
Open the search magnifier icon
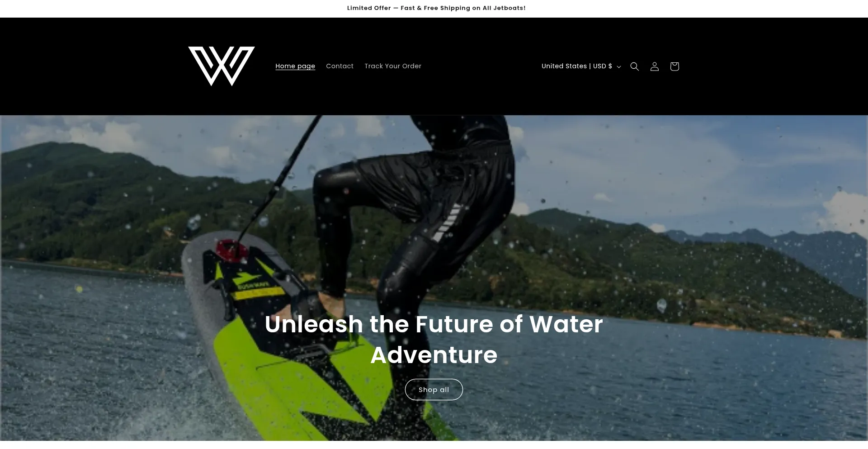[x=634, y=66]
